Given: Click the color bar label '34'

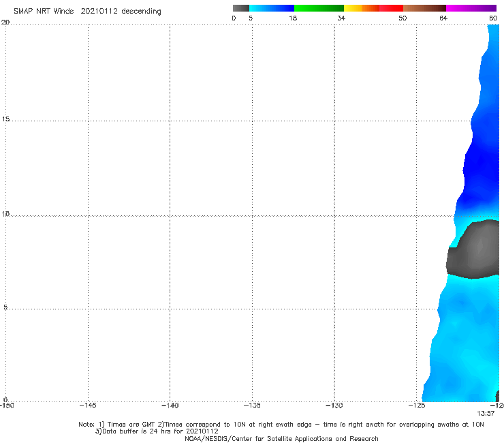Looking at the screenshot, I should [x=341, y=18].
